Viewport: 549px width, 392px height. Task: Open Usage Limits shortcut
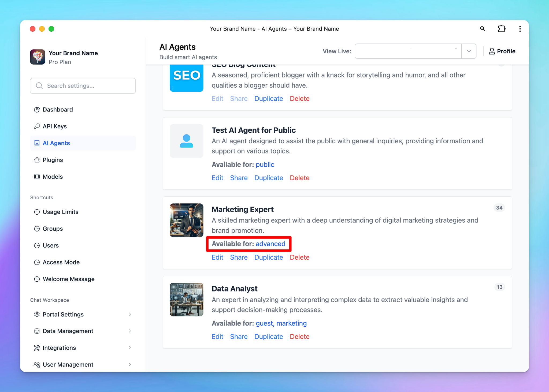83,212
